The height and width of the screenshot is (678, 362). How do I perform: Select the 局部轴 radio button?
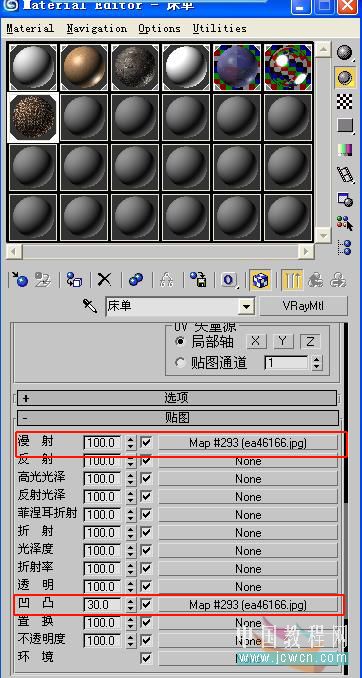coord(180,341)
